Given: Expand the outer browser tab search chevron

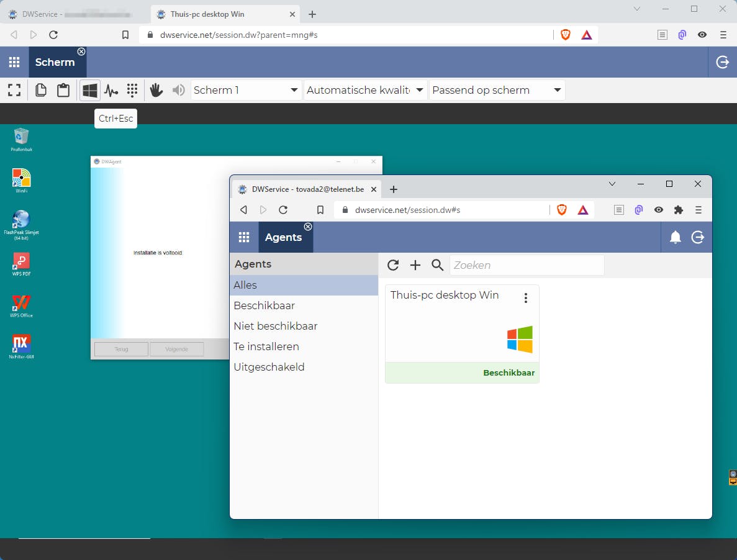Looking at the screenshot, I should pyautogui.click(x=637, y=9).
